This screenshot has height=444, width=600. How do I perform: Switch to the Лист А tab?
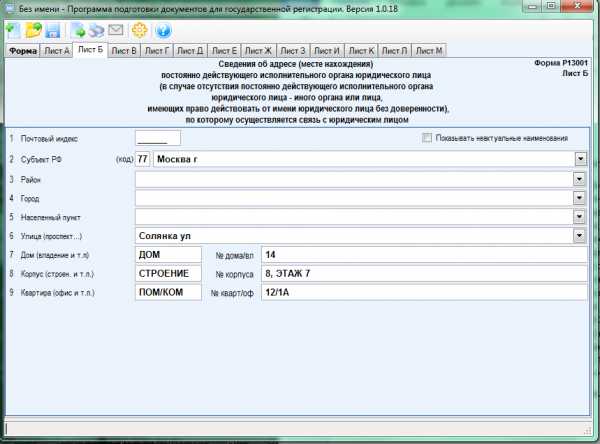coord(57,51)
